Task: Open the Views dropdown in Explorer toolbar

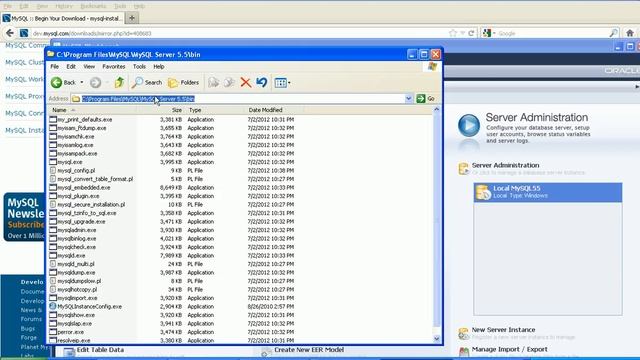Action: click(x=282, y=82)
